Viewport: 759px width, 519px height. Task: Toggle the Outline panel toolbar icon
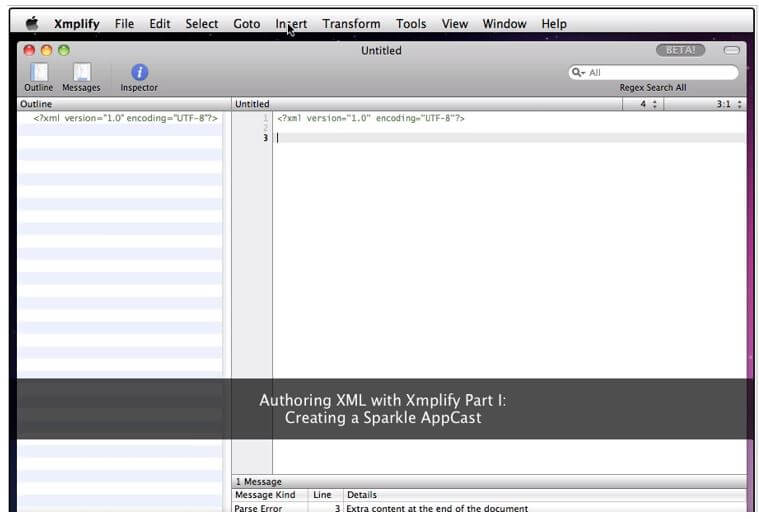39,77
